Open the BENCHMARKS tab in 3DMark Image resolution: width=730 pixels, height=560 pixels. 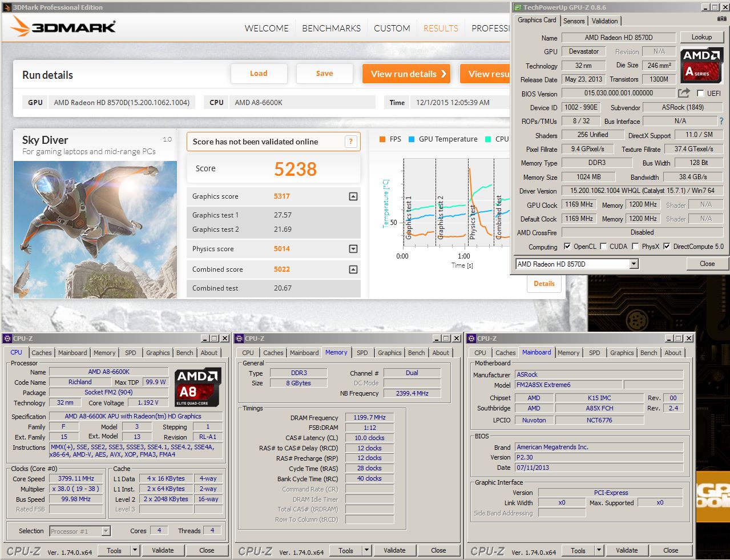pos(331,28)
